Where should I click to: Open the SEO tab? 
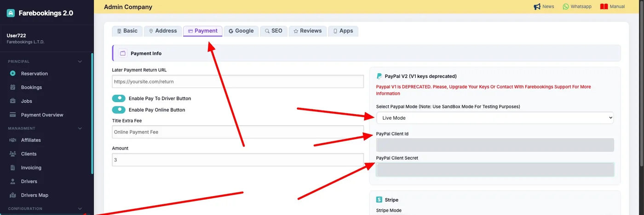point(274,31)
